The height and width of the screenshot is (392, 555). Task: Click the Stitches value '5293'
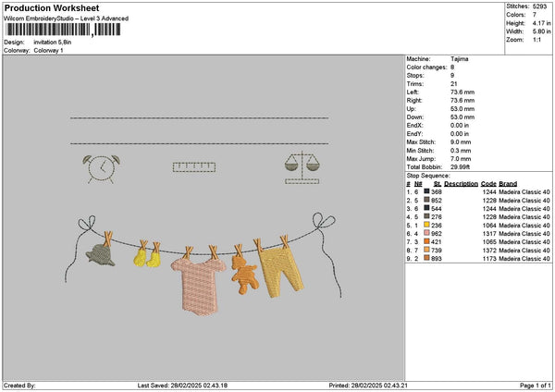(539, 6)
